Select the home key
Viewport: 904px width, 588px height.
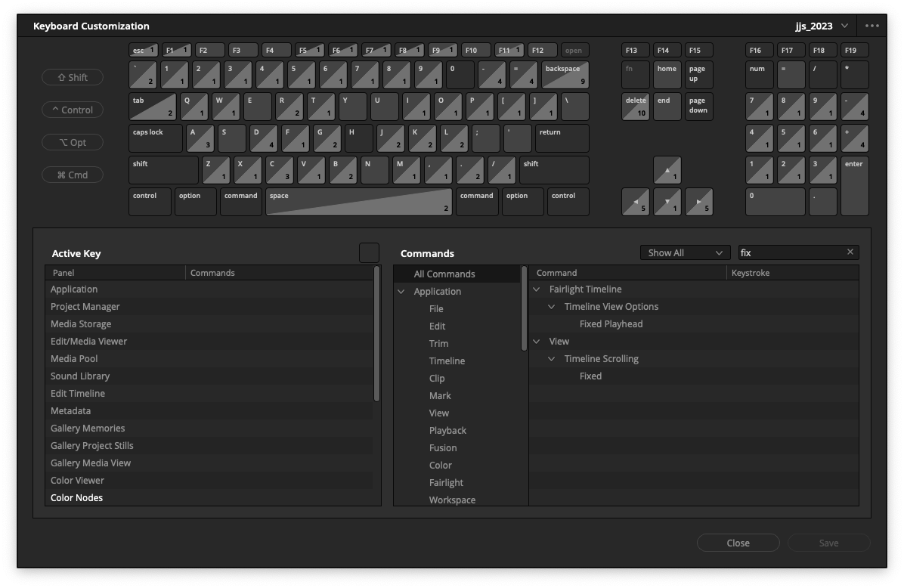click(x=667, y=75)
